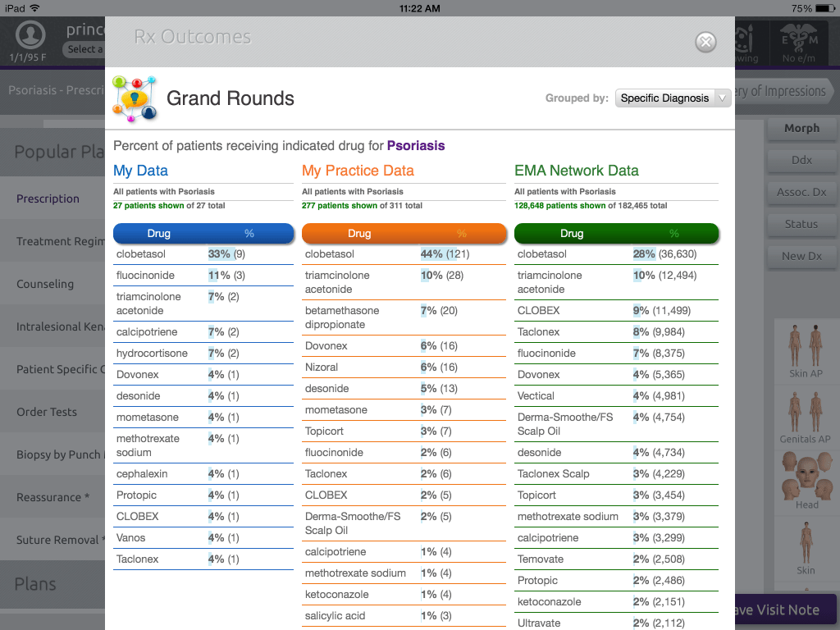Click the Status button

tap(801, 225)
